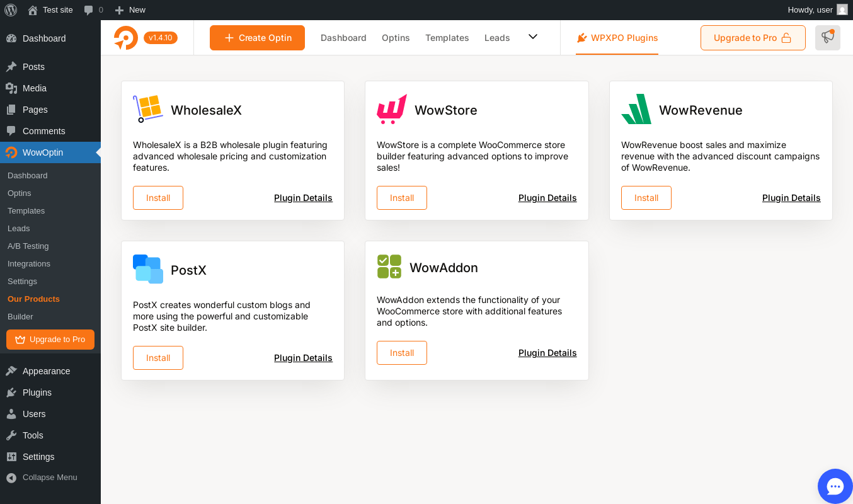Open the Users menu
Viewport: 853px width, 504px height.
[50, 414]
